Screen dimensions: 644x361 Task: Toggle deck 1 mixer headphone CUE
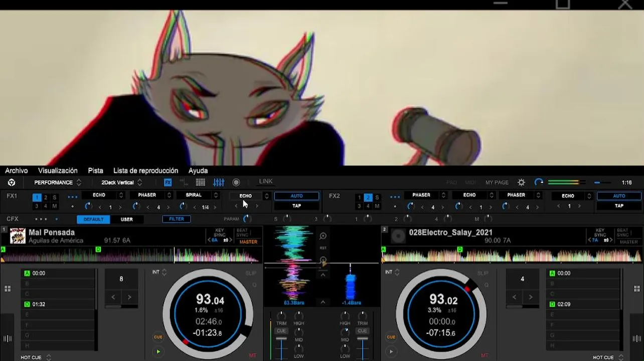pos(281,331)
